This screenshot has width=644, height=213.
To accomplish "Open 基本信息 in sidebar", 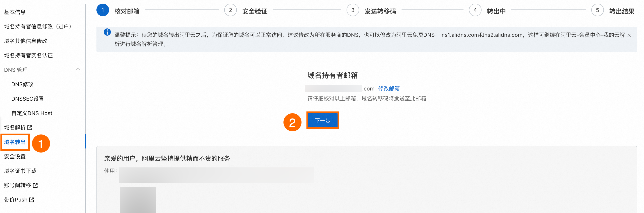I will pyautogui.click(x=15, y=12).
